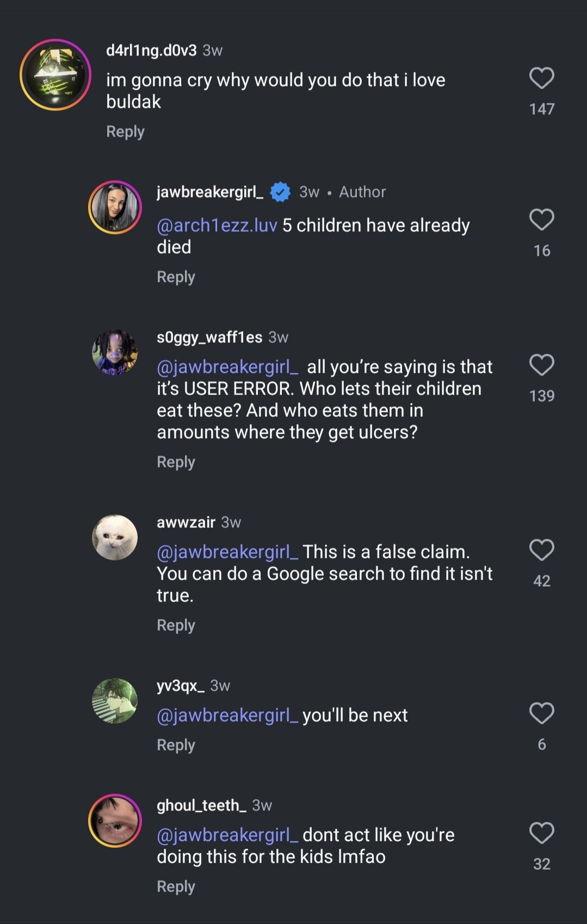Open jawbreakergirl_'s avatar story ring
This screenshot has width=587, height=924.
115,207
